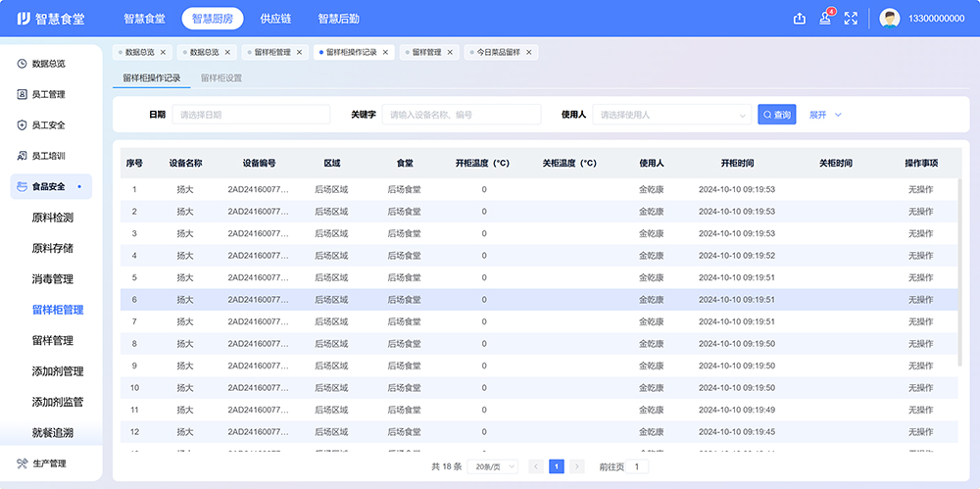Open the approval stamp notifications icon

(x=825, y=19)
